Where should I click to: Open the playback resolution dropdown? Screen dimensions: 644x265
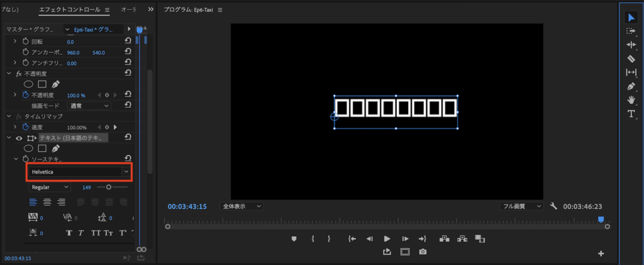[521, 206]
